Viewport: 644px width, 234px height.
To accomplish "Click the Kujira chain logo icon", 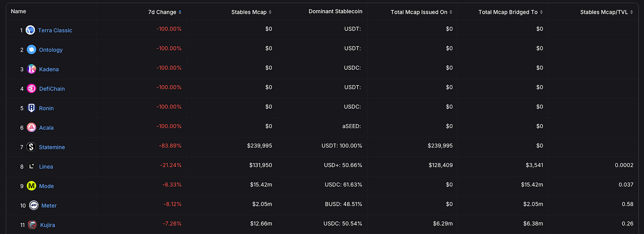I will [x=32, y=225].
